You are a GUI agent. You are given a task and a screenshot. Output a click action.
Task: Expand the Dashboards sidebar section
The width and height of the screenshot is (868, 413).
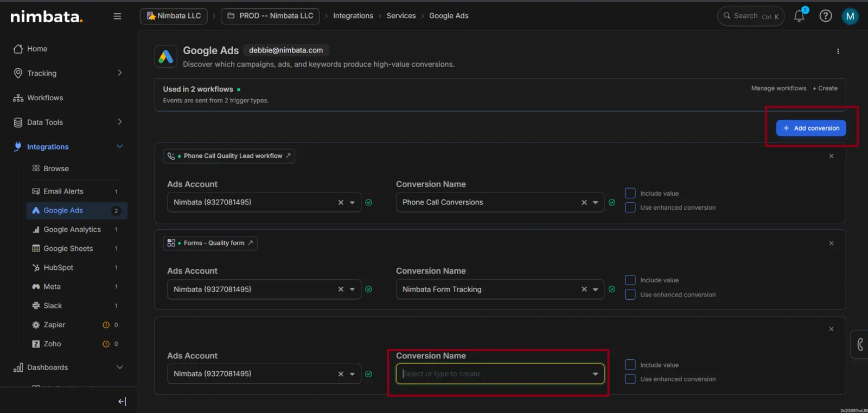(120, 367)
